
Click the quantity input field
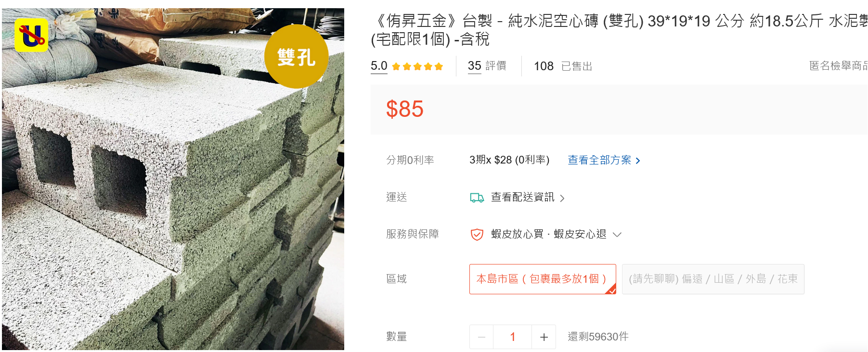[513, 337]
